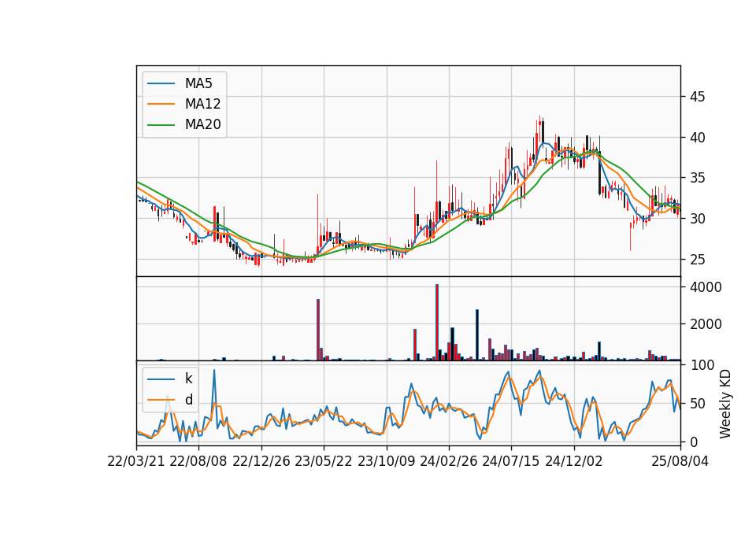Click the 22/03/21 date tick label

coord(136,461)
